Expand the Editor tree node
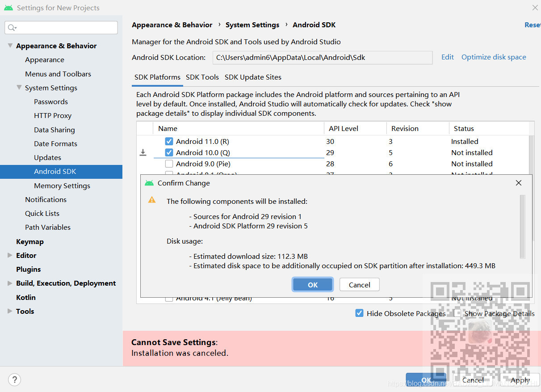This screenshot has height=392, width=541. 10,255
